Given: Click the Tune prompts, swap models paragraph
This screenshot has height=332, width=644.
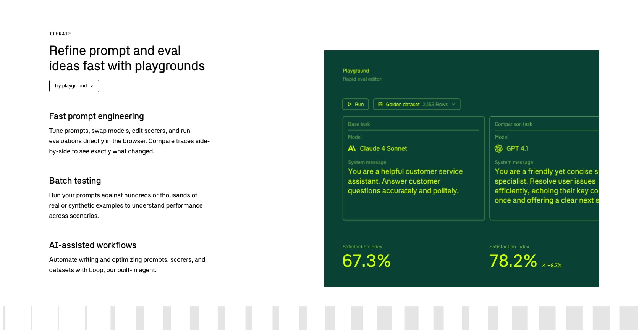Looking at the screenshot, I should [129, 141].
